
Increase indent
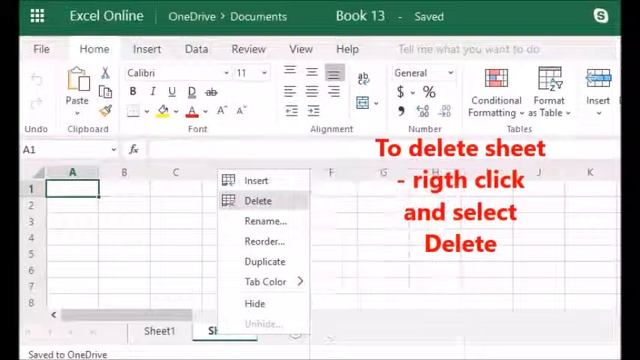(313, 111)
